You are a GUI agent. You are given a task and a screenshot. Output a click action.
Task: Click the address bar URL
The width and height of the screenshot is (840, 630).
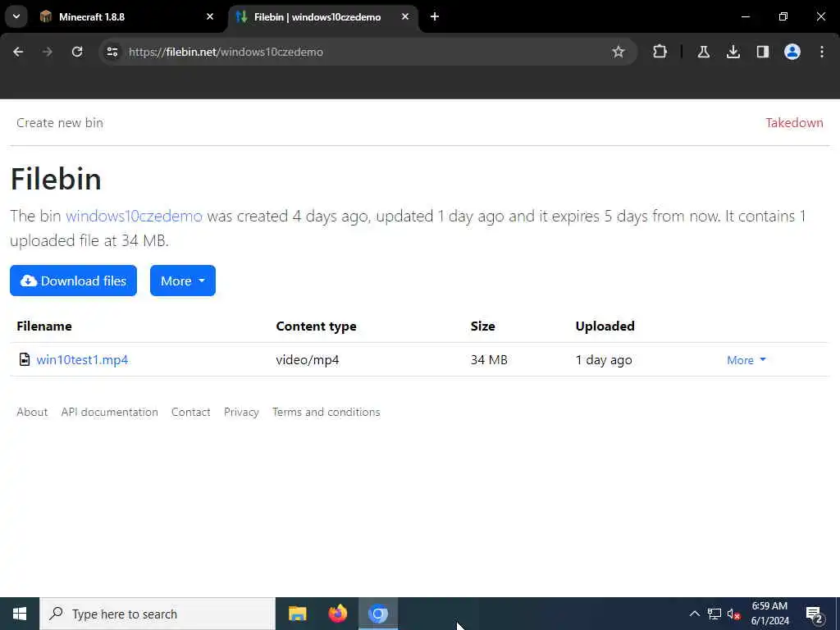point(226,52)
